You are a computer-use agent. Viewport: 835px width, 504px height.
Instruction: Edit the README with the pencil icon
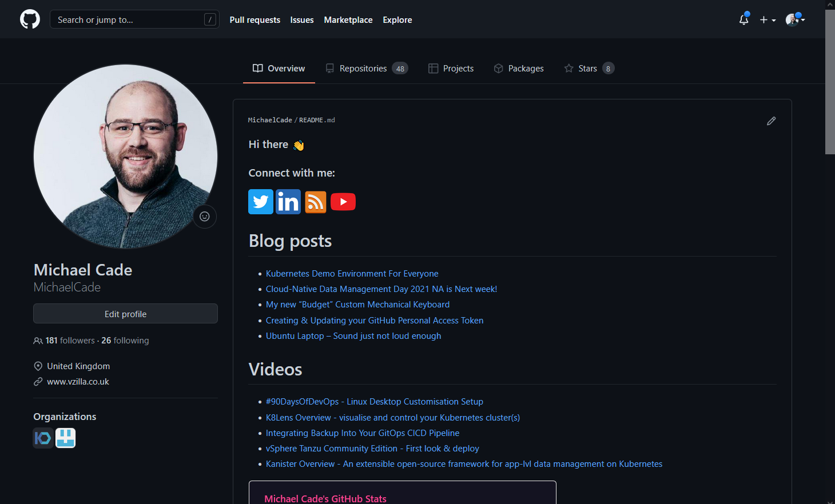(x=771, y=121)
